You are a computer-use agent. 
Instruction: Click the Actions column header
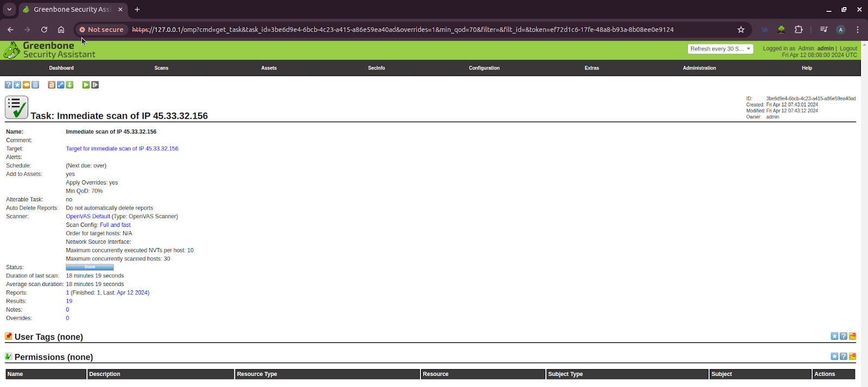tap(834, 374)
